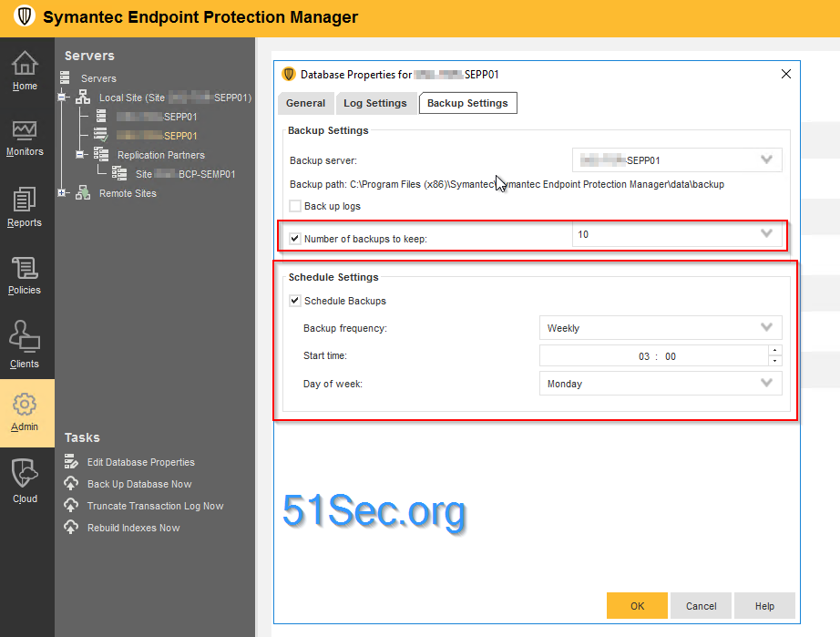Open the number of backups dropdown showing 10
Screen dimensions: 840x637
click(x=677, y=234)
